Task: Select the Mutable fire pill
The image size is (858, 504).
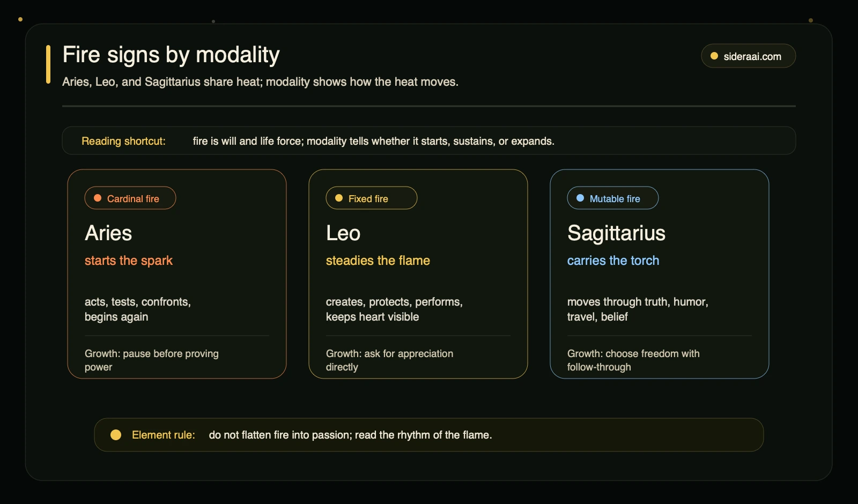Action: (x=613, y=198)
